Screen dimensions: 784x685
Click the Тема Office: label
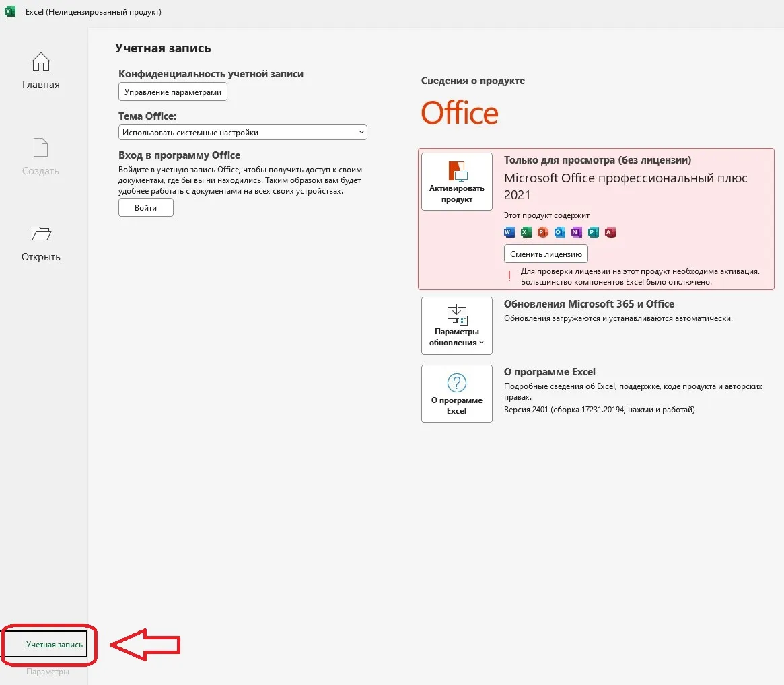pos(147,116)
